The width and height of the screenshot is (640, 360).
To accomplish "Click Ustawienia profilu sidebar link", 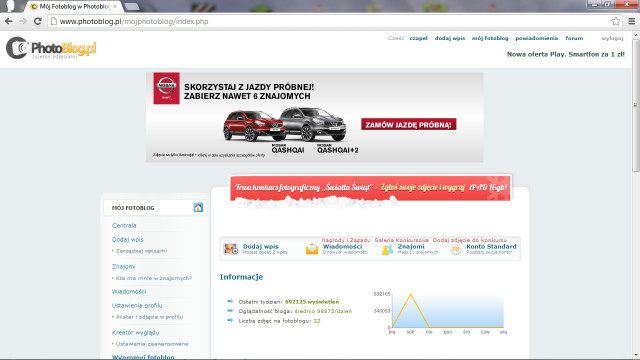I will 137,305.
